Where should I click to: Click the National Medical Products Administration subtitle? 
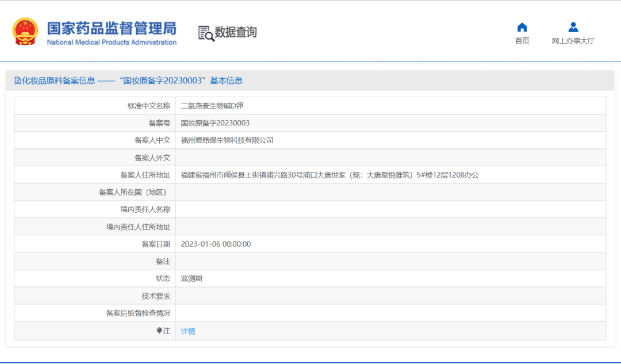click(112, 42)
